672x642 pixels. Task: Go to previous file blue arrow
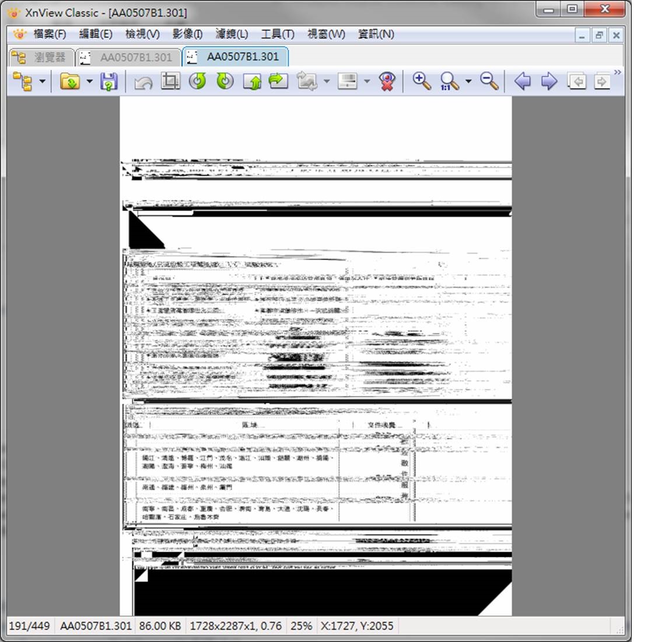[523, 81]
